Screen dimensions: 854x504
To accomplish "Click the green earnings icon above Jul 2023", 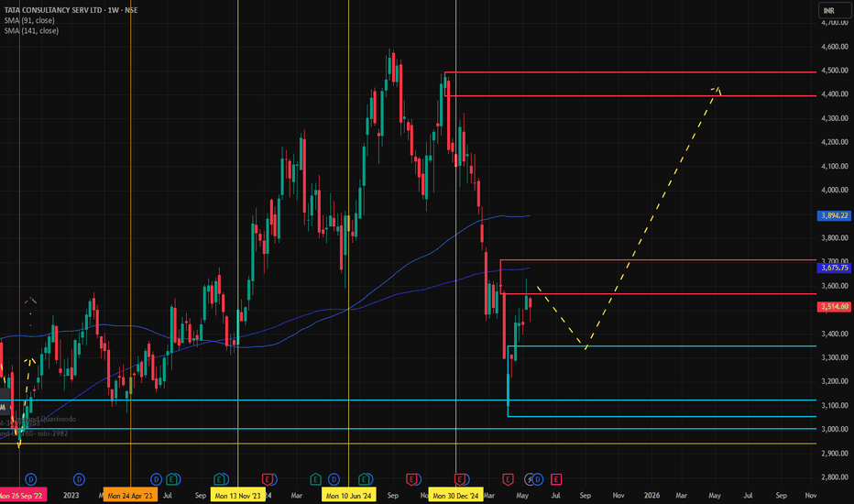I will [172, 479].
